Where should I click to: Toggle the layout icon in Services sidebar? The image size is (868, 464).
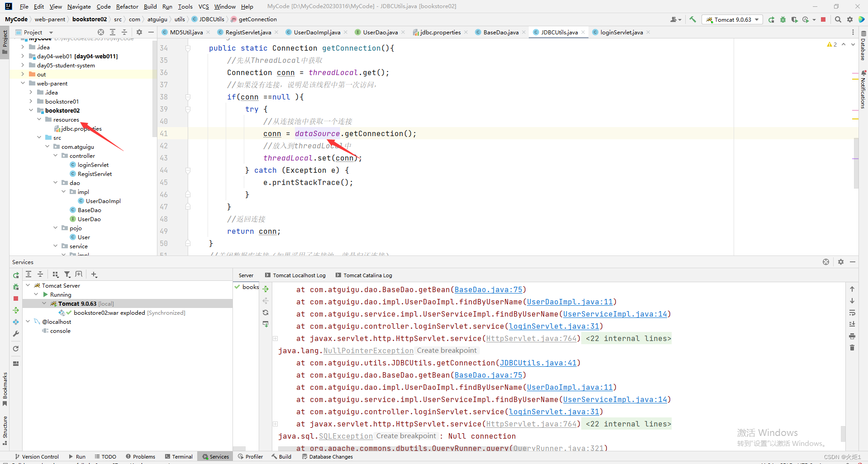pos(16,364)
